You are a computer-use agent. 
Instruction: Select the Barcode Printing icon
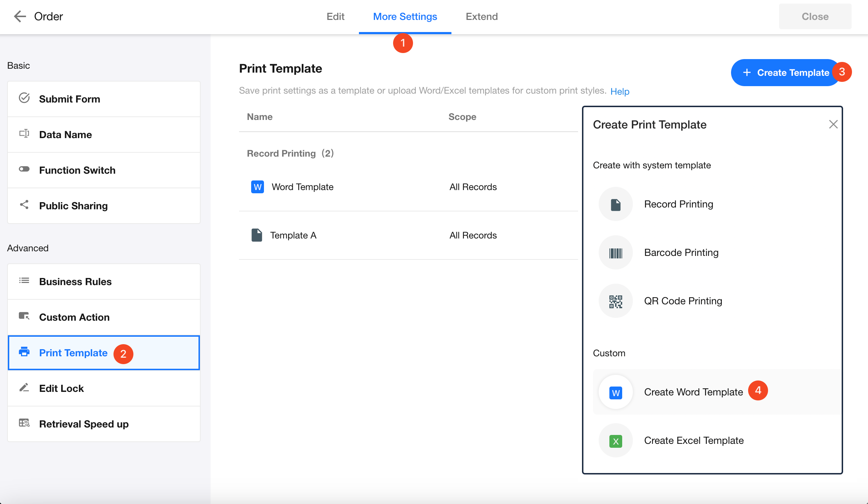[615, 253]
